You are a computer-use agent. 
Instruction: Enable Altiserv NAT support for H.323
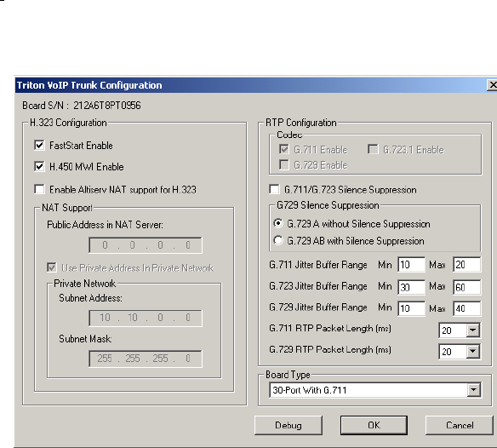tap(39, 189)
